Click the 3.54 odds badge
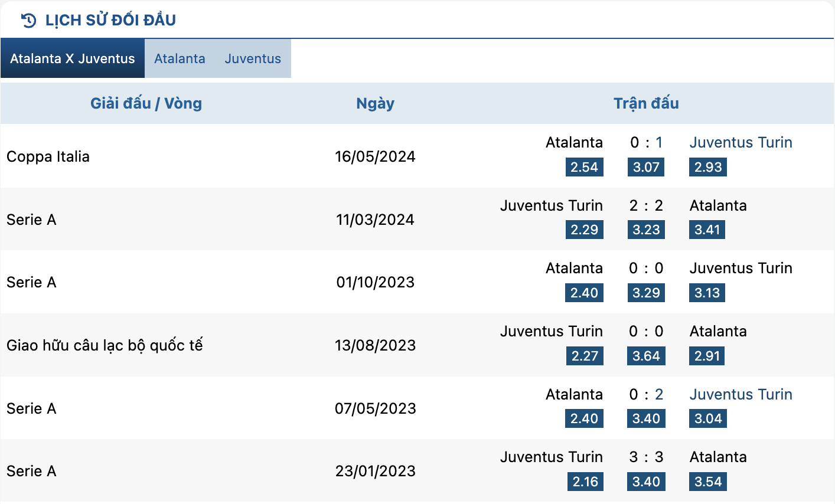This screenshot has width=835, height=504. point(708,482)
